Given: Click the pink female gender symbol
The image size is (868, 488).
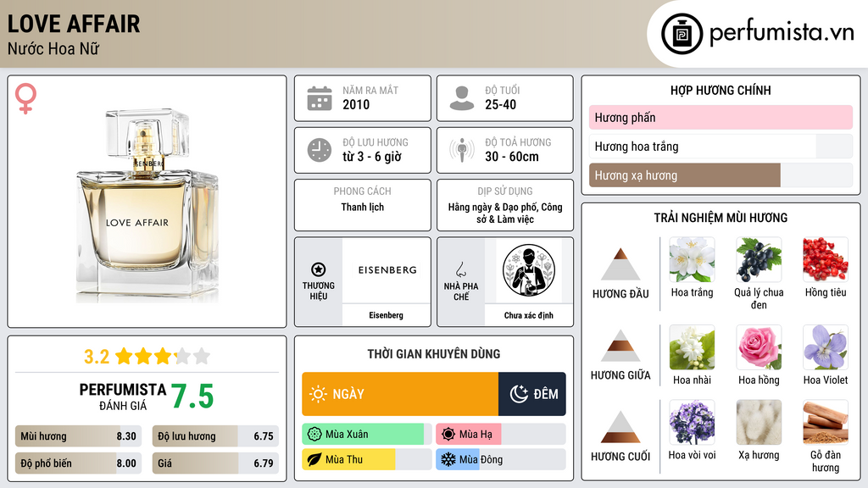Looking at the screenshot, I should click(25, 98).
